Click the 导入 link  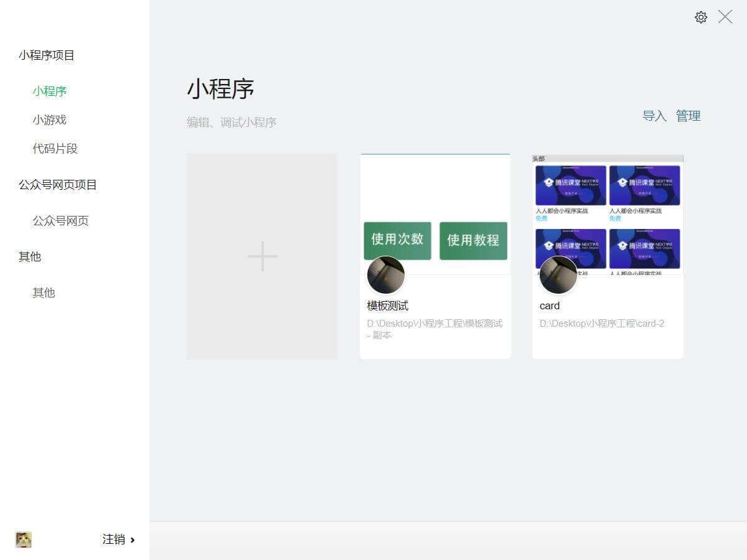pyautogui.click(x=655, y=116)
